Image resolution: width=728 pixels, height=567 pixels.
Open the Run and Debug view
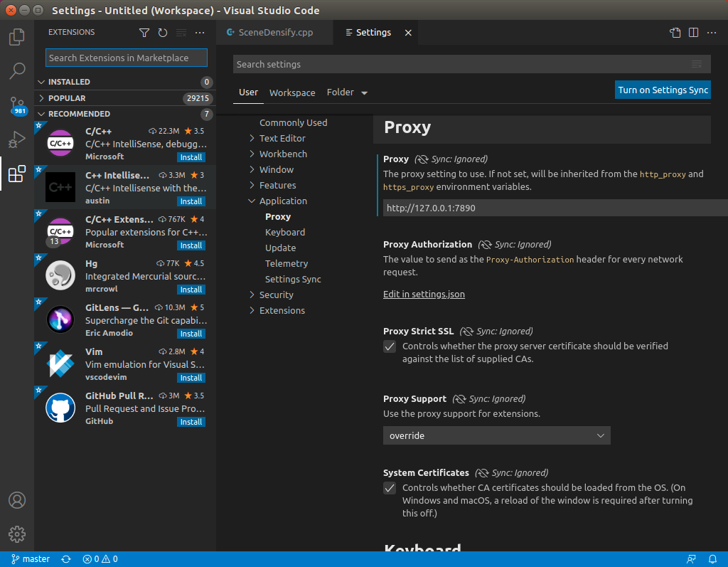pyautogui.click(x=16, y=139)
